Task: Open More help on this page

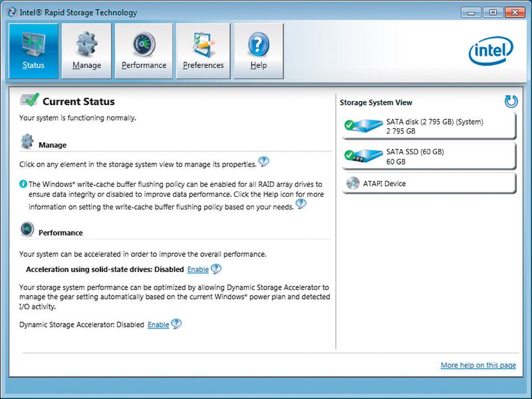Action: point(478,365)
